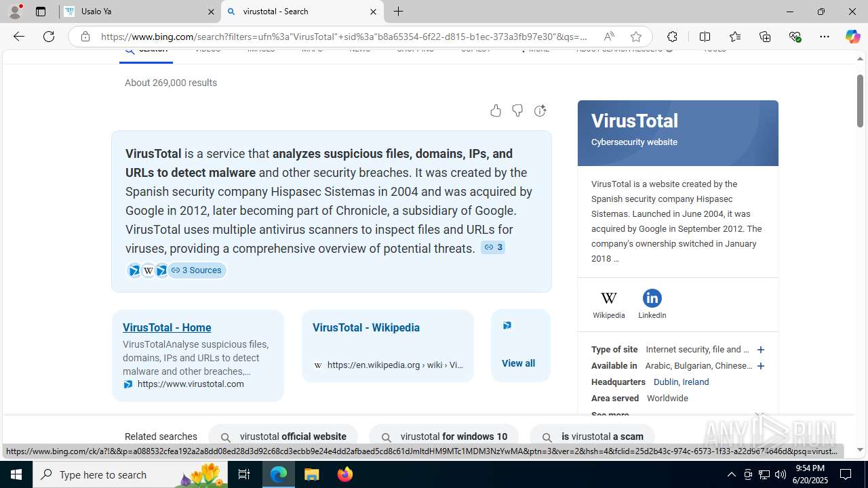Click the feedback icon beside thumbs down

click(x=540, y=110)
